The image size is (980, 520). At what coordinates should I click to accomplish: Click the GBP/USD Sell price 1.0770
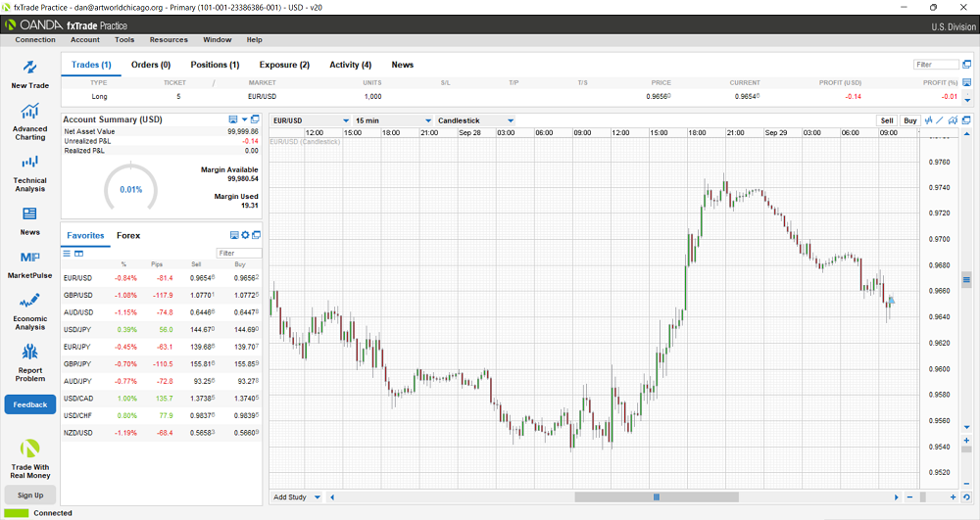pyautogui.click(x=203, y=296)
